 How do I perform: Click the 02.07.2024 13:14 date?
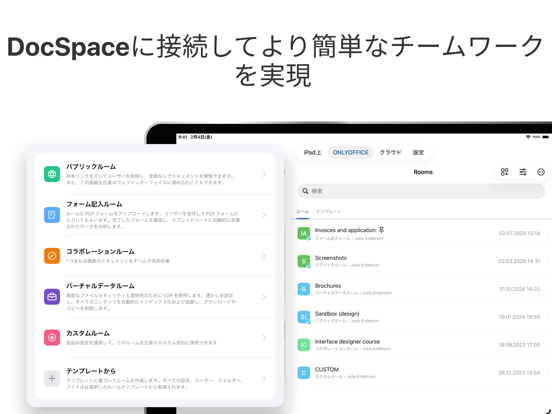[519, 233]
